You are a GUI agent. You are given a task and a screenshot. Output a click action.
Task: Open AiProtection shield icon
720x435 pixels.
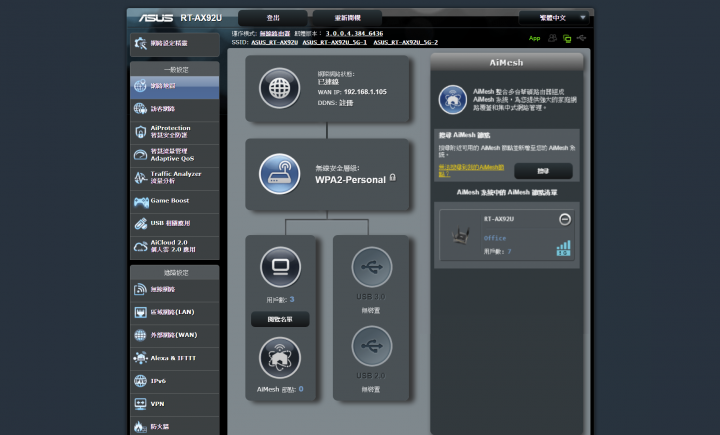(x=140, y=132)
